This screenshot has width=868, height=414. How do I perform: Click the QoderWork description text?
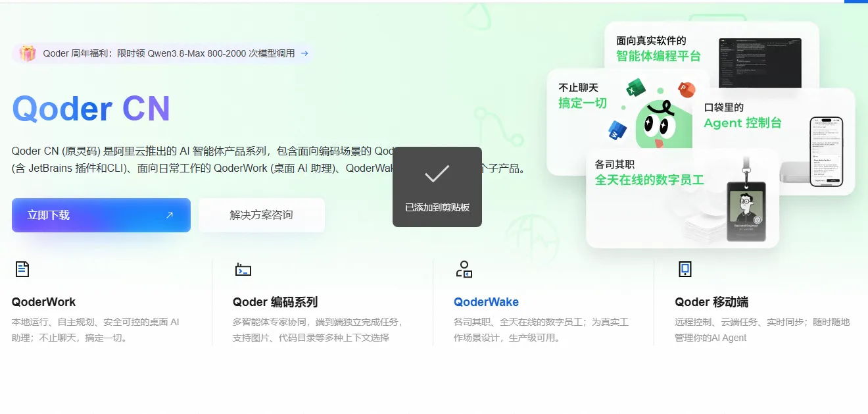[95, 330]
